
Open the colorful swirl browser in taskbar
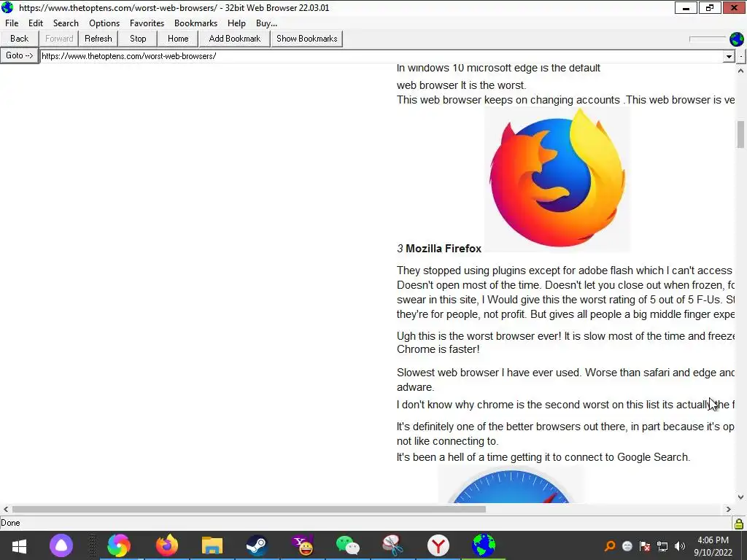point(119,545)
